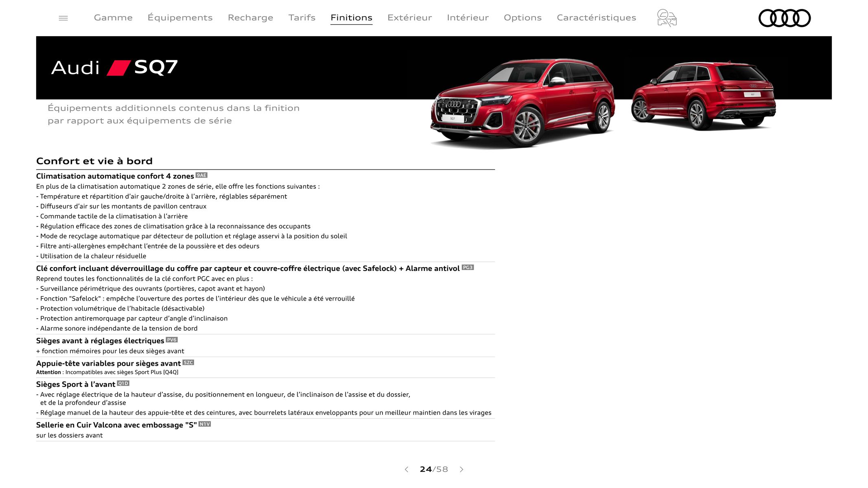Click the 5ZC option code badge
Image resolution: width=868 pixels, height=488 pixels.
coord(188,362)
